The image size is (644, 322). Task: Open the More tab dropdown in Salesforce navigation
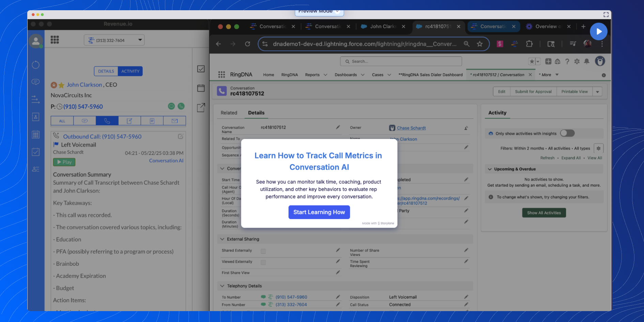(x=557, y=74)
